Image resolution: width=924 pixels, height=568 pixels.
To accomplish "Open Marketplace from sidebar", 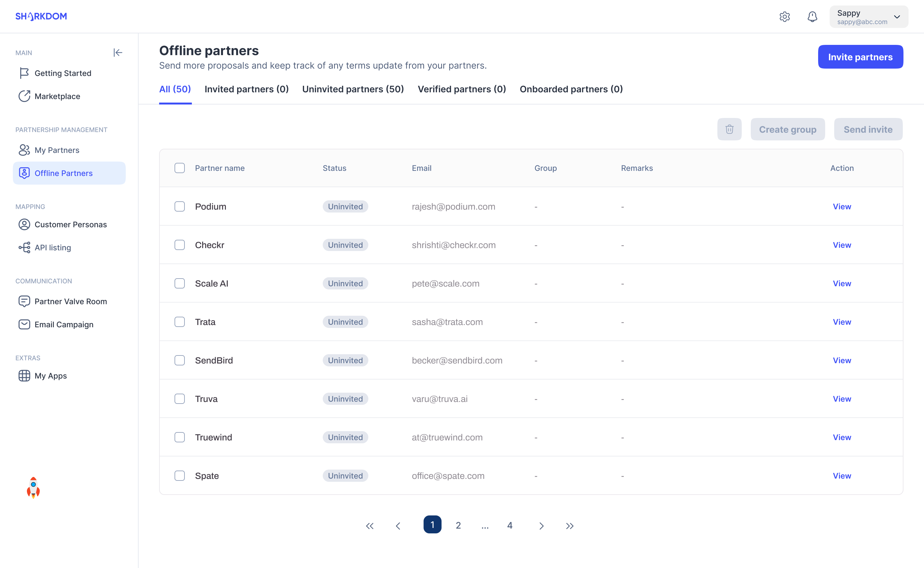I will pos(57,96).
